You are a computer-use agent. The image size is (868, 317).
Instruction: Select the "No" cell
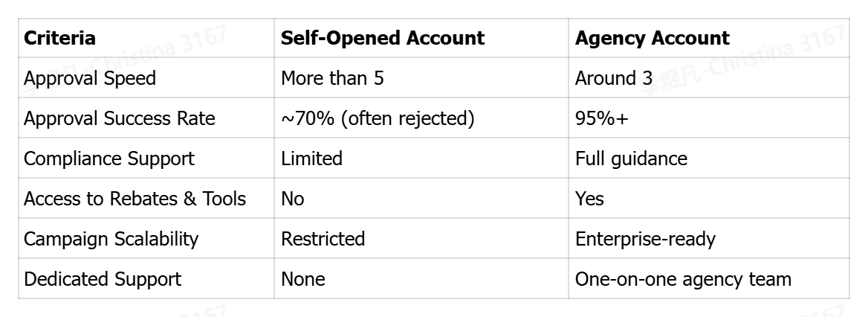[293, 199]
